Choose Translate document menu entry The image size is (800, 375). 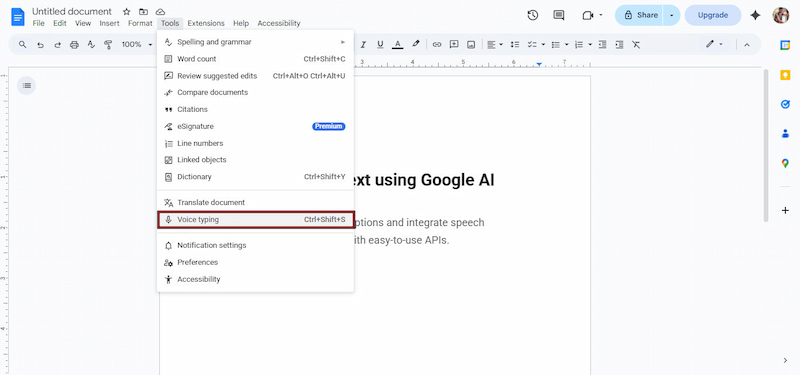point(255,203)
